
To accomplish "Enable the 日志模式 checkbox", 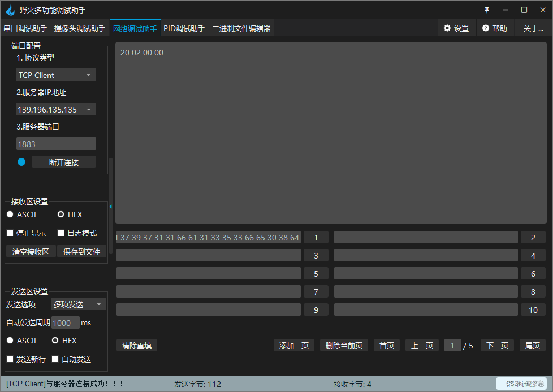I will (x=77, y=233).
